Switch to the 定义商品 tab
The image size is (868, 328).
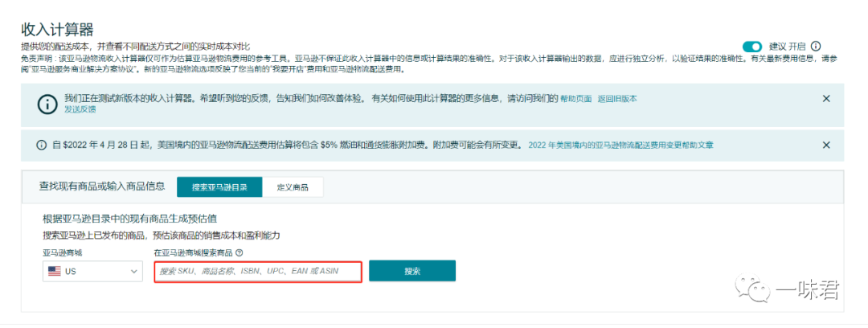293,187
